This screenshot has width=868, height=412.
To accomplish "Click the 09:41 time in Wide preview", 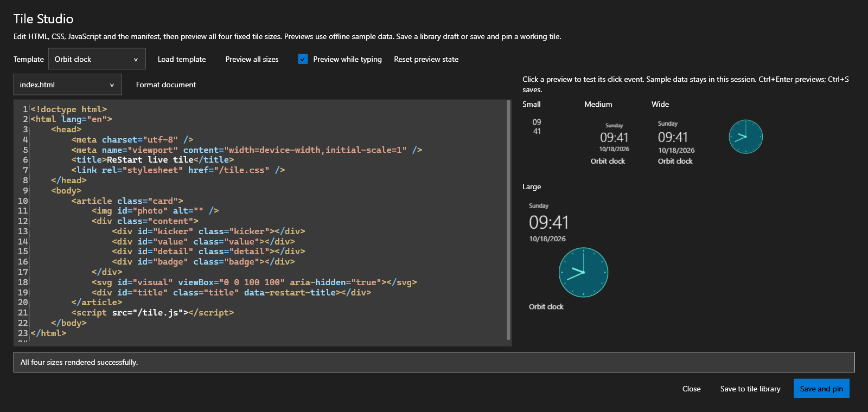I will 673,137.
